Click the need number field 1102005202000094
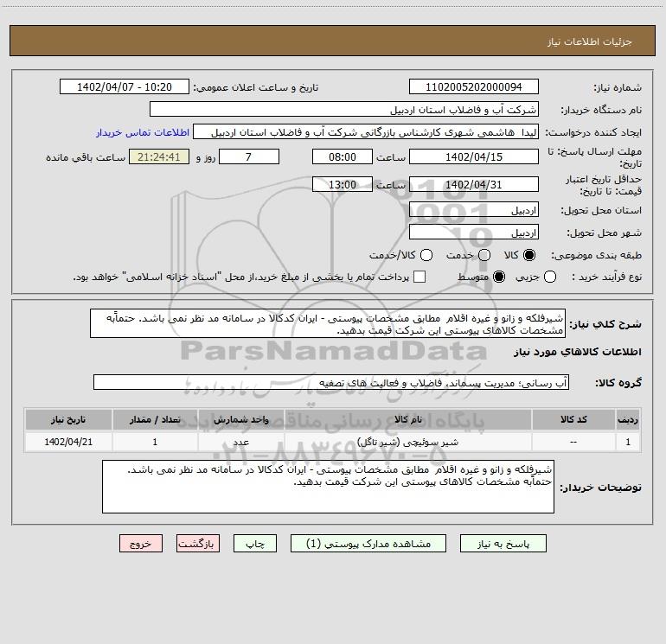This screenshot has width=666, height=644. tap(474, 87)
